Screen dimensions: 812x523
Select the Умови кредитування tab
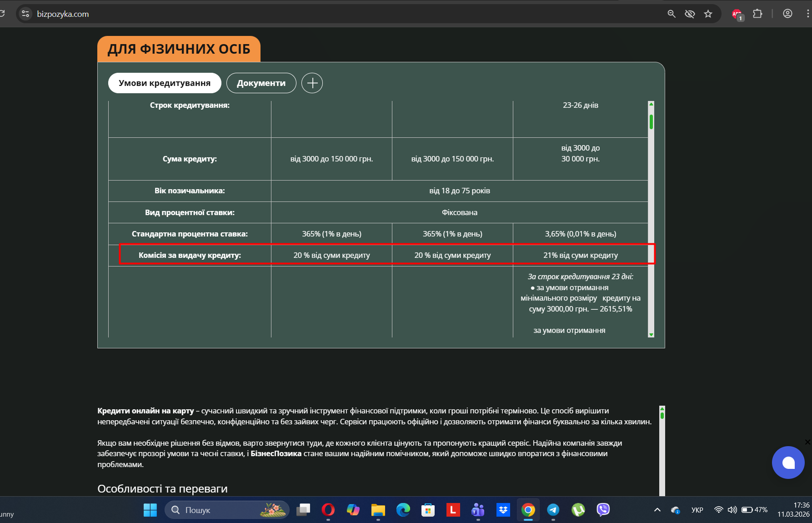(165, 83)
